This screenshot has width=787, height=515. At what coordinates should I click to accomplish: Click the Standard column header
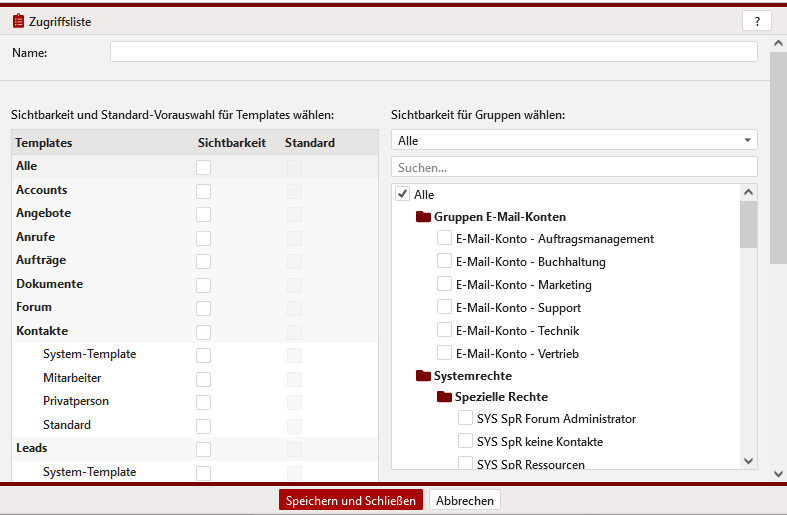coord(310,143)
